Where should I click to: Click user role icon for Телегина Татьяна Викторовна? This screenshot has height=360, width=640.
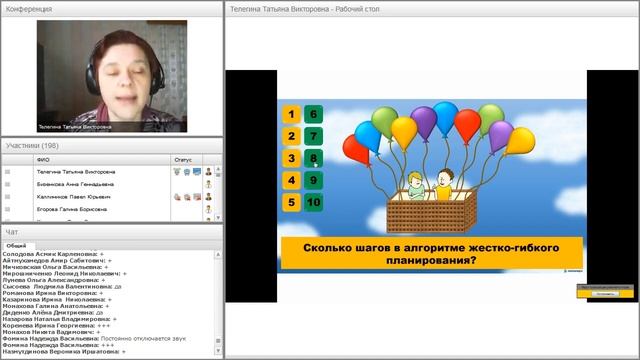click(x=209, y=172)
